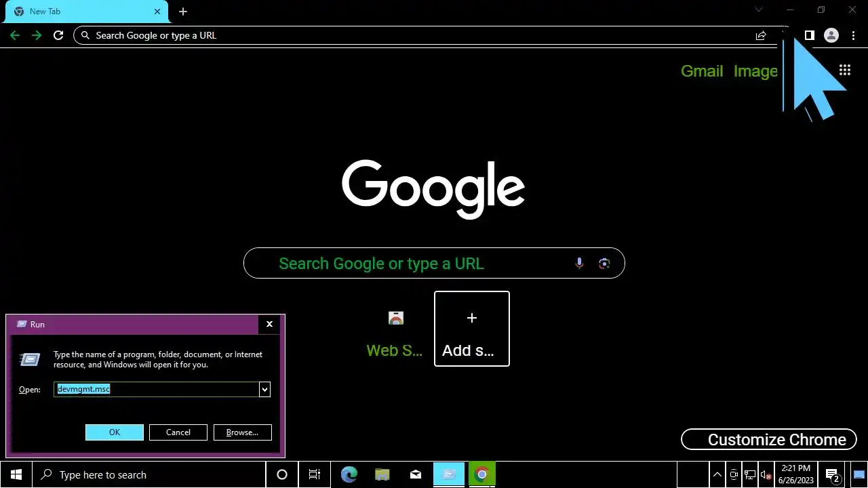Open File Explorer from the taskbar
Image resolution: width=868 pixels, height=488 pixels.
tap(382, 474)
